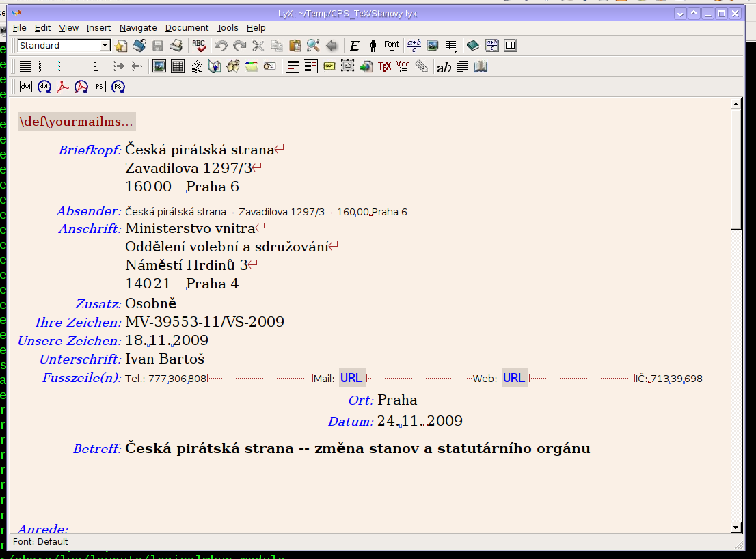Click the bold Betreff subject line
756x559 pixels.
[x=357, y=449]
